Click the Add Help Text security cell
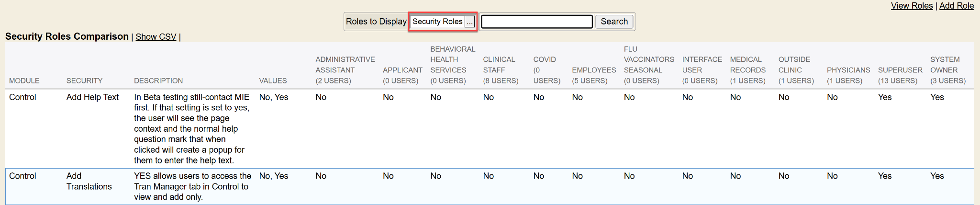The image size is (980, 205). click(92, 97)
